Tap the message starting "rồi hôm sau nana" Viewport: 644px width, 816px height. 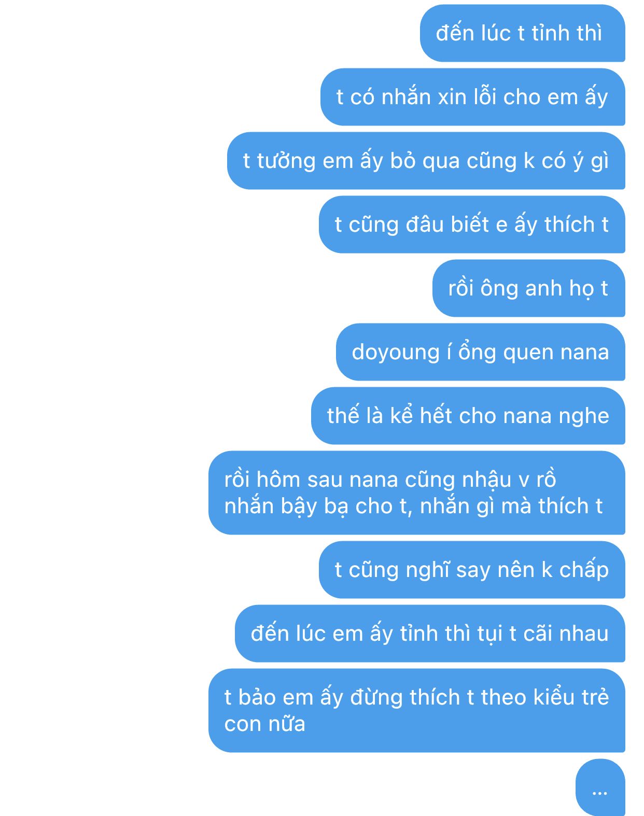pos(416,493)
